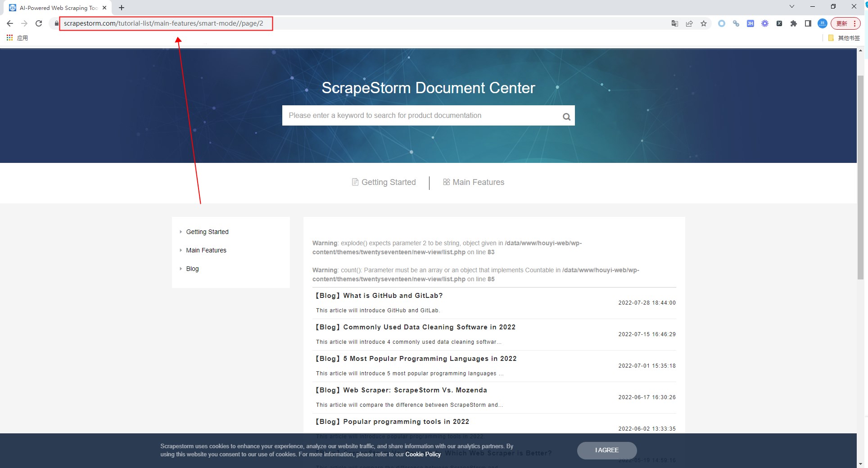
Task: Open the Chrome menu with 更新 button
Action: (846, 23)
